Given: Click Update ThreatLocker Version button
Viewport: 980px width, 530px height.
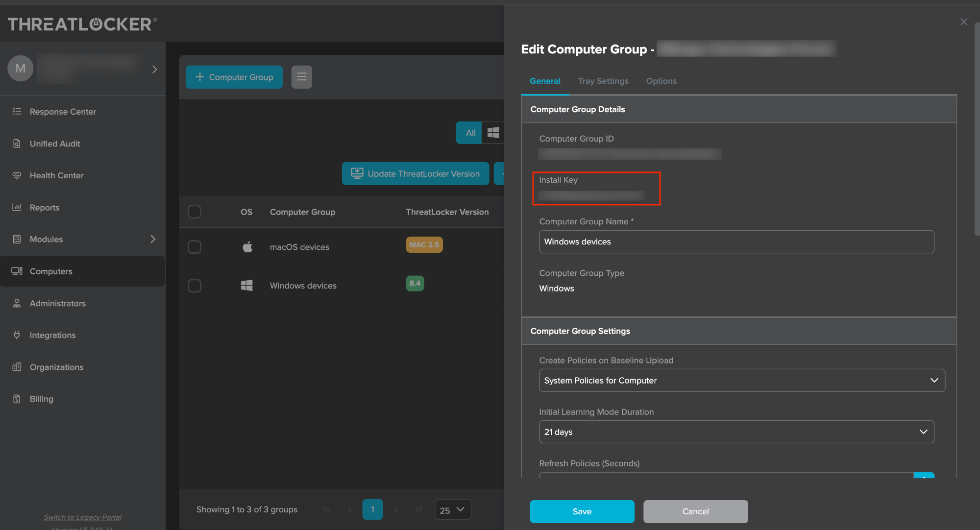Looking at the screenshot, I should click(416, 174).
